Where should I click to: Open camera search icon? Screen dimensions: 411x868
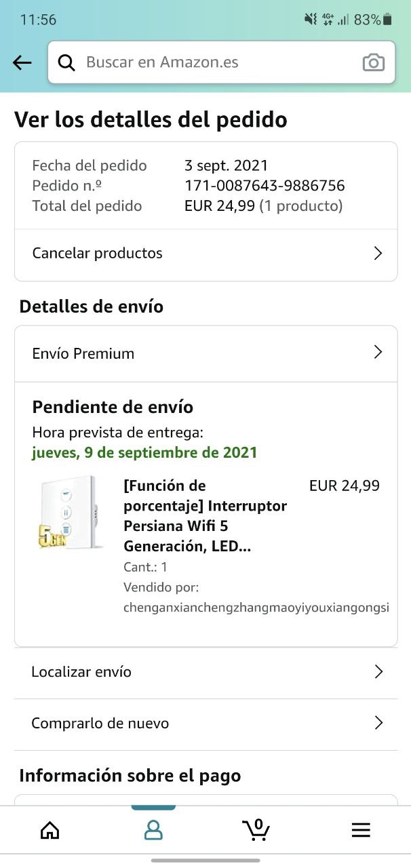(373, 63)
